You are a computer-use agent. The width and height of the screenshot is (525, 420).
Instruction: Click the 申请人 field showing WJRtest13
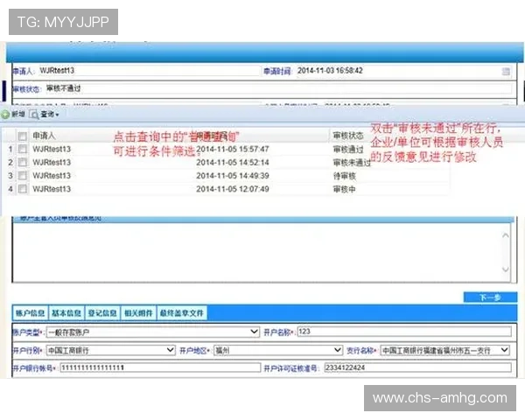tap(149, 71)
